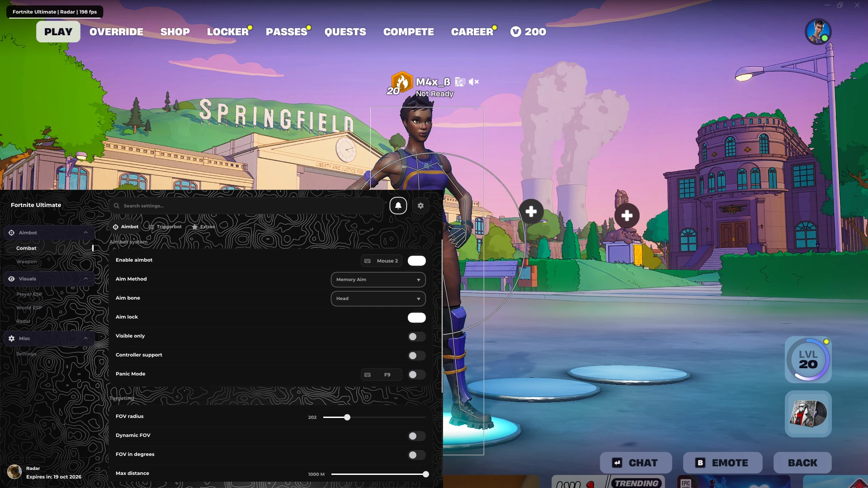Toggle the Enable aimbot switch

click(416, 261)
